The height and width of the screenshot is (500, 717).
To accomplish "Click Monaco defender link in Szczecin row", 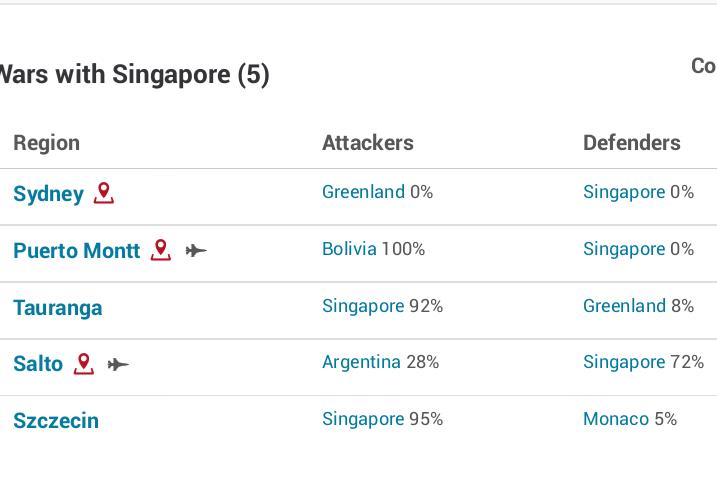I will (x=616, y=419).
